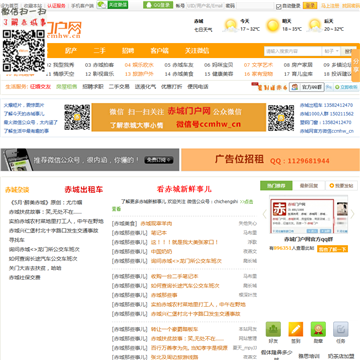Open the 帖子 search type dropdown

coord(331,51)
